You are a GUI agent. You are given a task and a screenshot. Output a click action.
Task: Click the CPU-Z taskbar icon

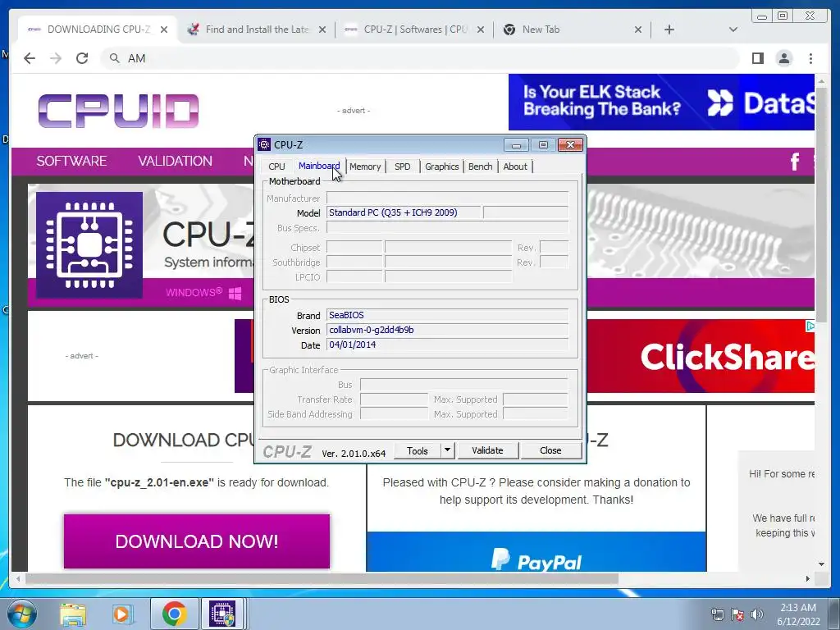tap(223, 614)
